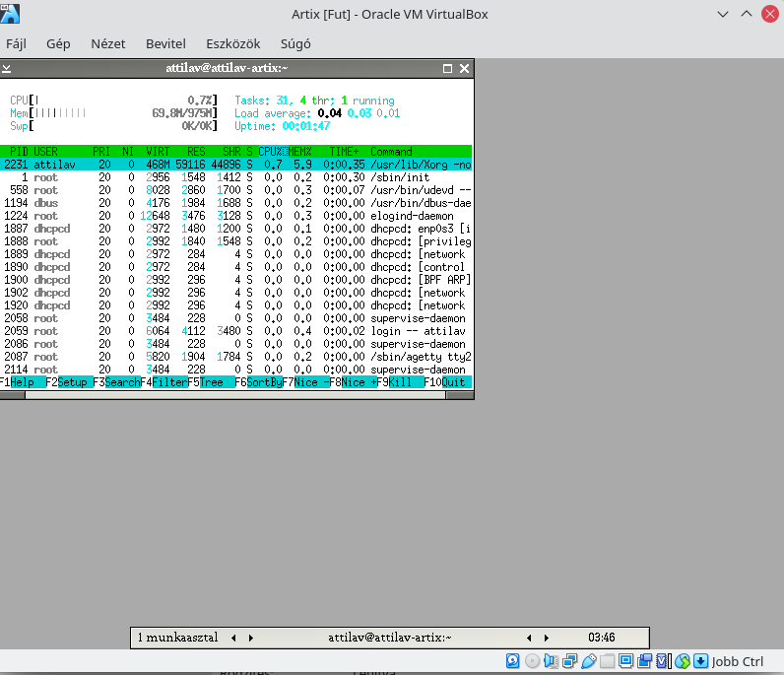
Task: Click F4 Filter in htop footer
Action: coord(163,382)
